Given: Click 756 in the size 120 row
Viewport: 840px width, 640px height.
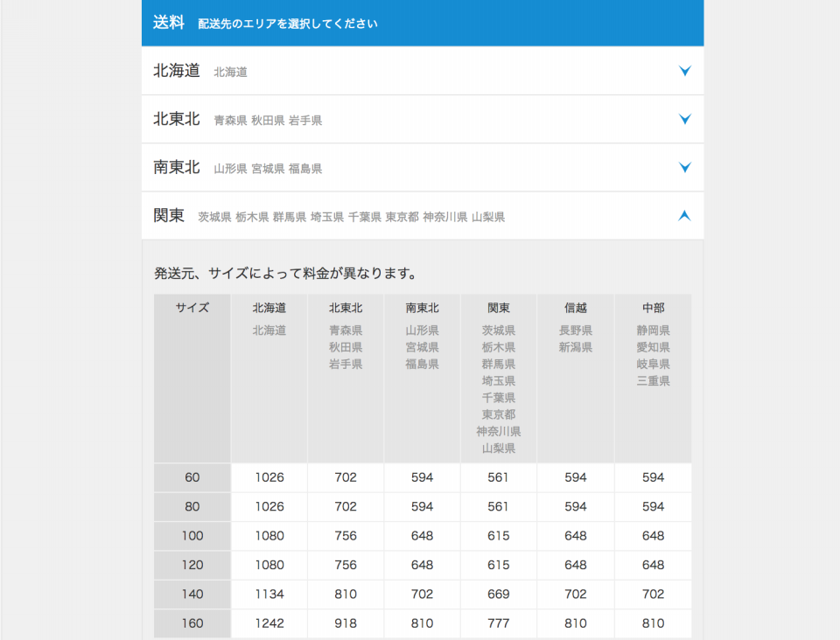Looking at the screenshot, I should tap(346, 565).
